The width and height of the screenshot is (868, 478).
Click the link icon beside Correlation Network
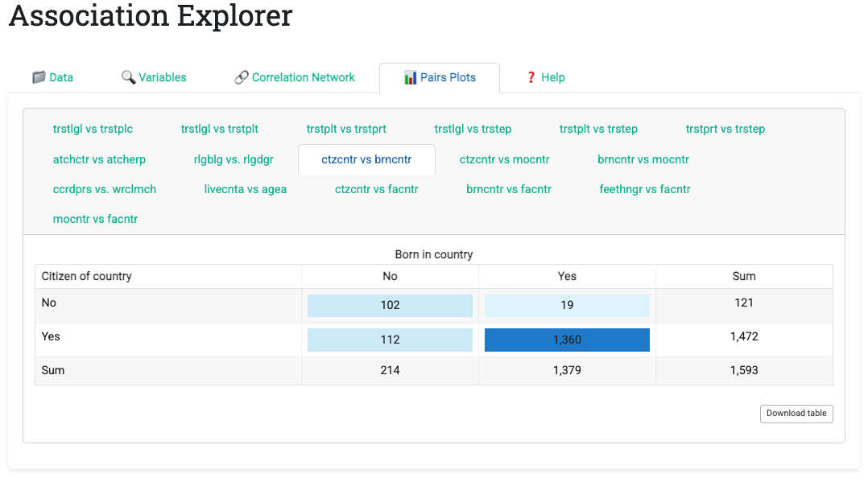click(x=241, y=77)
